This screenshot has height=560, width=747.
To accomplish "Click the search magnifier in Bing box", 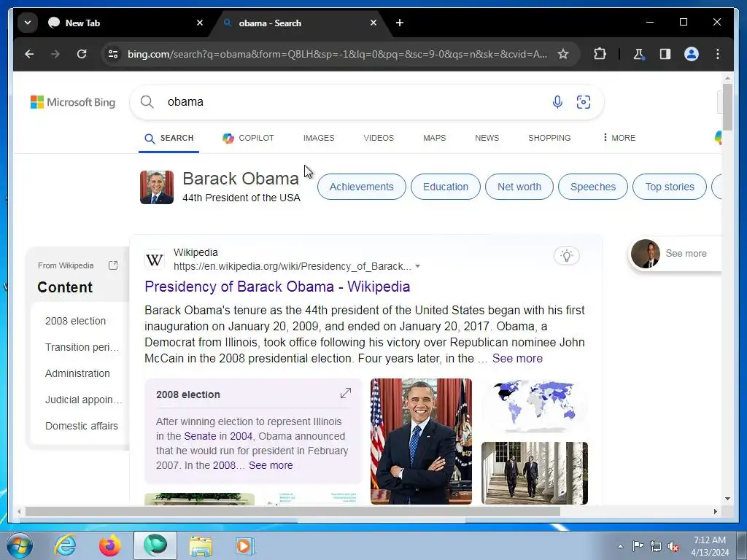I will tap(147, 102).
